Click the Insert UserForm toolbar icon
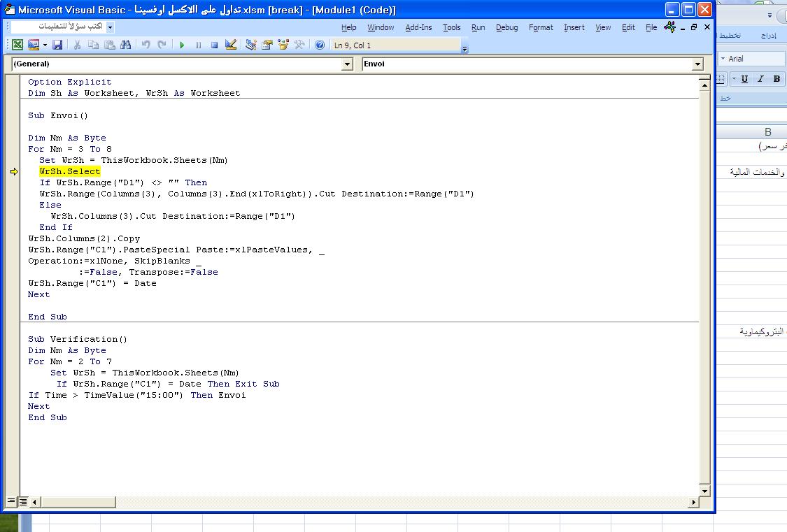The height and width of the screenshot is (532, 787). tap(34, 45)
